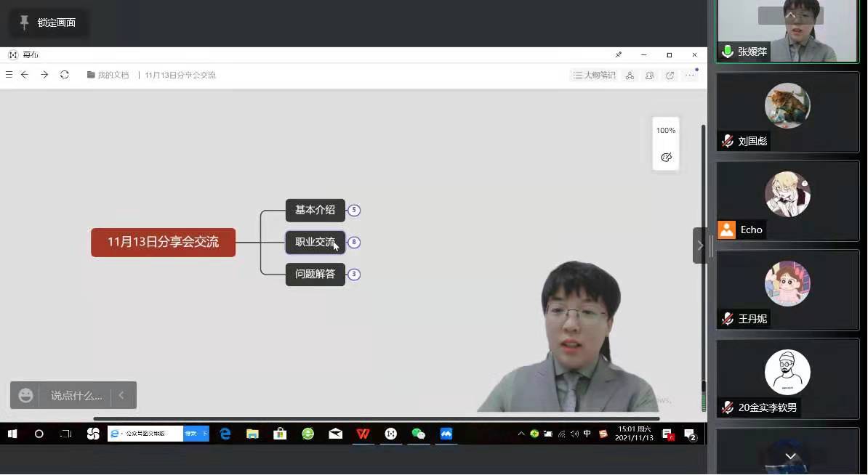Go back with the left arrow
The width and height of the screenshot is (868, 475).
[x=25, y=75]
